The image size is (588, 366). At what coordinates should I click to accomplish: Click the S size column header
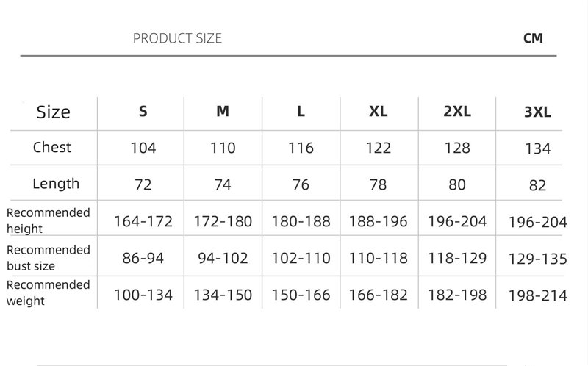[x=143, y=112]
